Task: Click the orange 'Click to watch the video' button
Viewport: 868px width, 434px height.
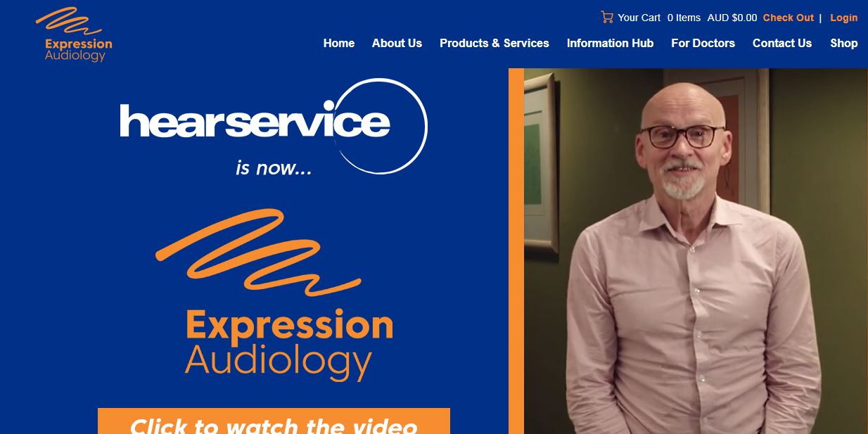Action: click(274, 421)
